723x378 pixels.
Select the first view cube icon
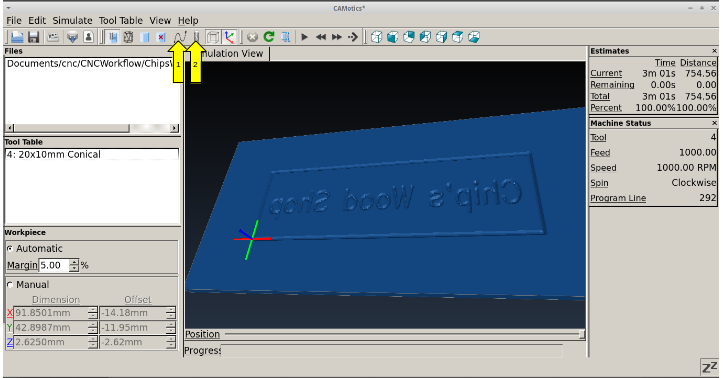pos(377,37)
